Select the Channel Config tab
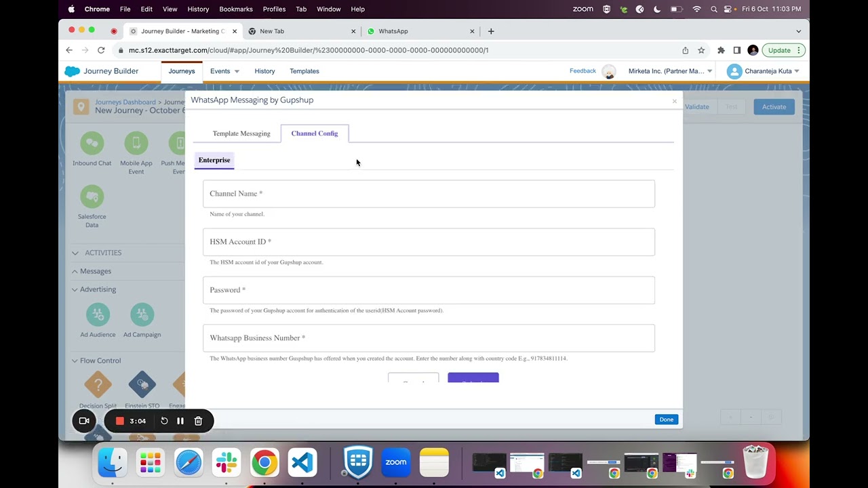The image size is (868, 488). 315,134
